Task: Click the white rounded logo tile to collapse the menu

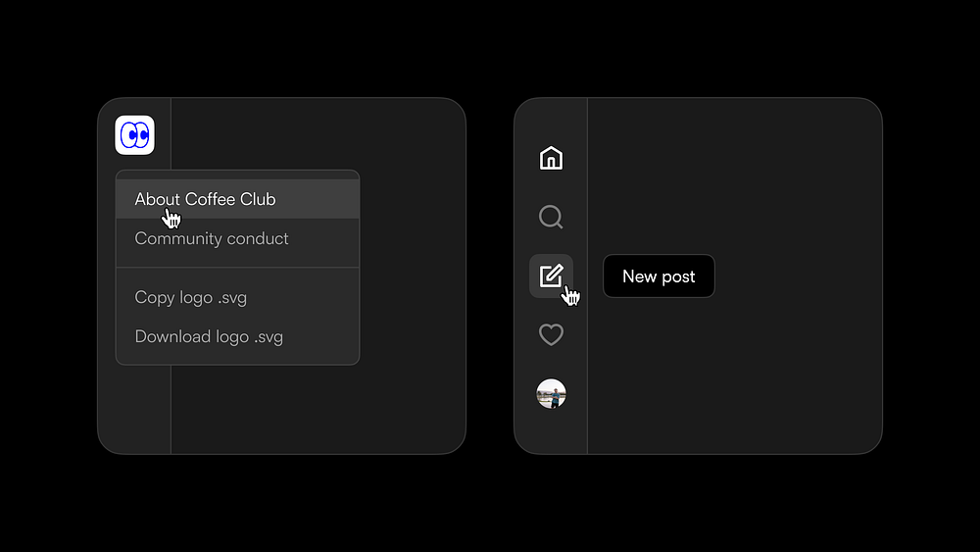Action: [x=134, y=135]
